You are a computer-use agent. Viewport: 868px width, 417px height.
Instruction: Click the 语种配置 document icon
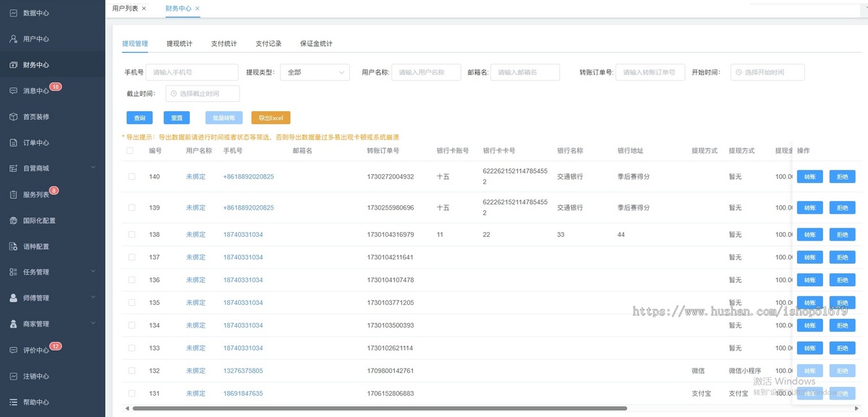click(x=13, y=246)
